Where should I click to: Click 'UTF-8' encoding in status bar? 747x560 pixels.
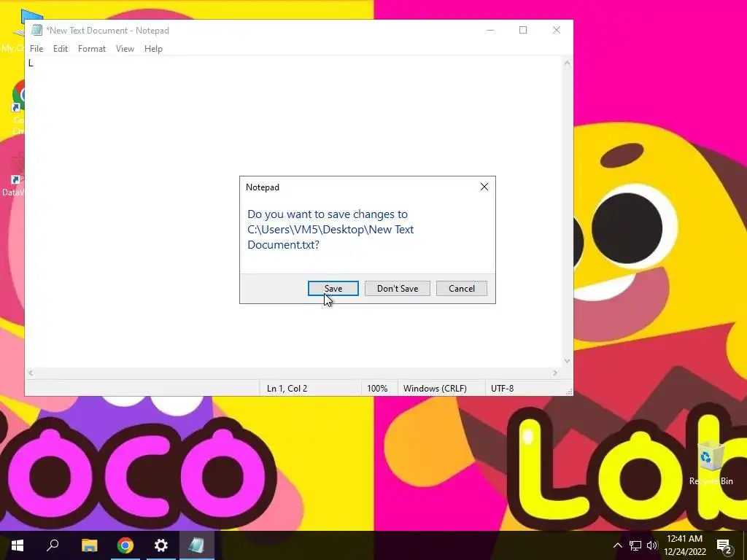pos(502,389)
